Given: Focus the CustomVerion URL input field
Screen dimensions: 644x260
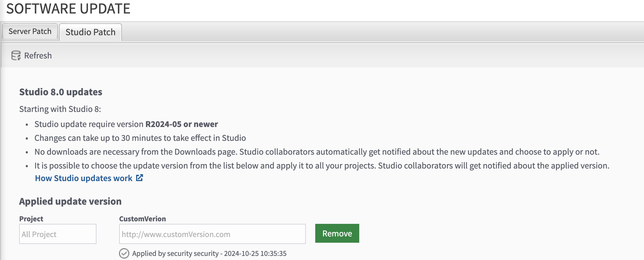Looking at the screenshot, I should point(212,234).
